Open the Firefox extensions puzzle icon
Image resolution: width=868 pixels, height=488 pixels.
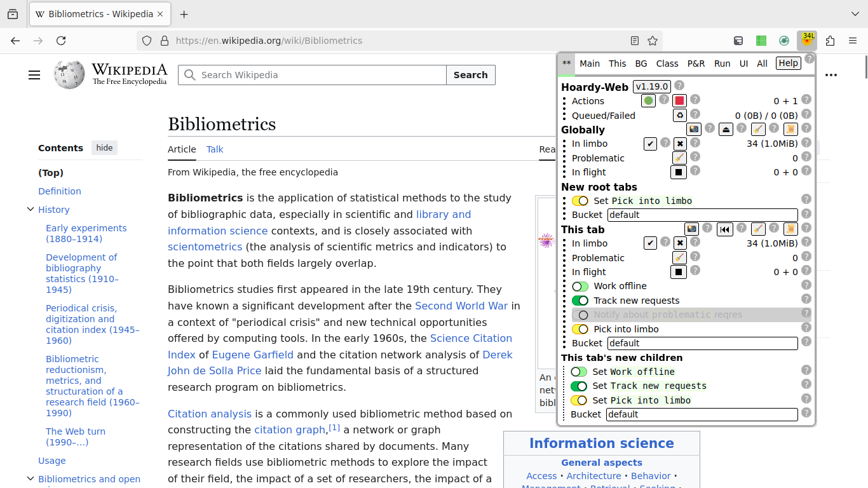pyautogui.click(x=830, y=41)
